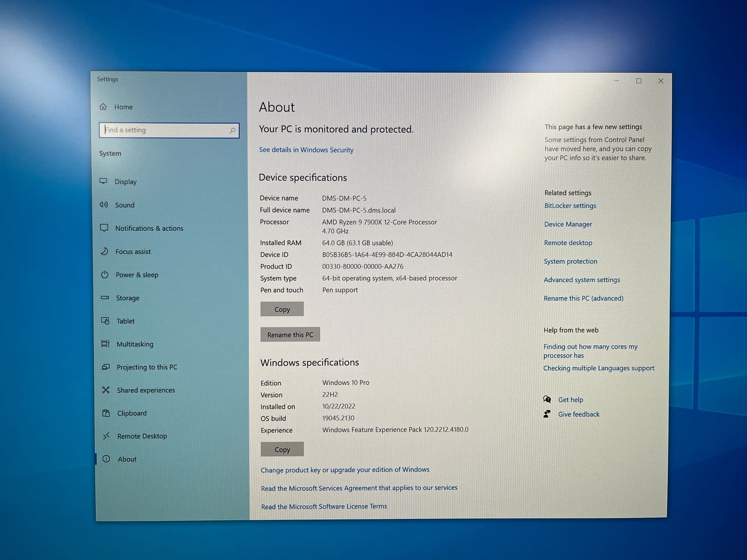Open Clipboard settings

pos(132,413)
